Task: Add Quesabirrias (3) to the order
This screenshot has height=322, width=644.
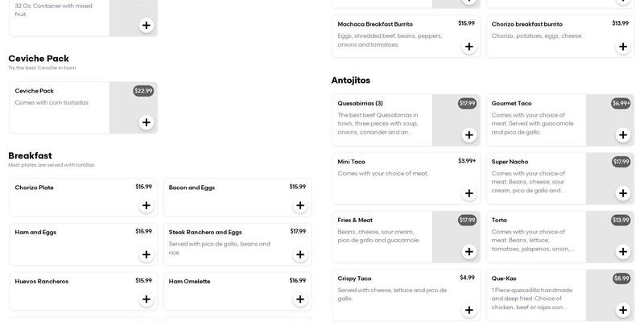Action: [x=469, y=134]
